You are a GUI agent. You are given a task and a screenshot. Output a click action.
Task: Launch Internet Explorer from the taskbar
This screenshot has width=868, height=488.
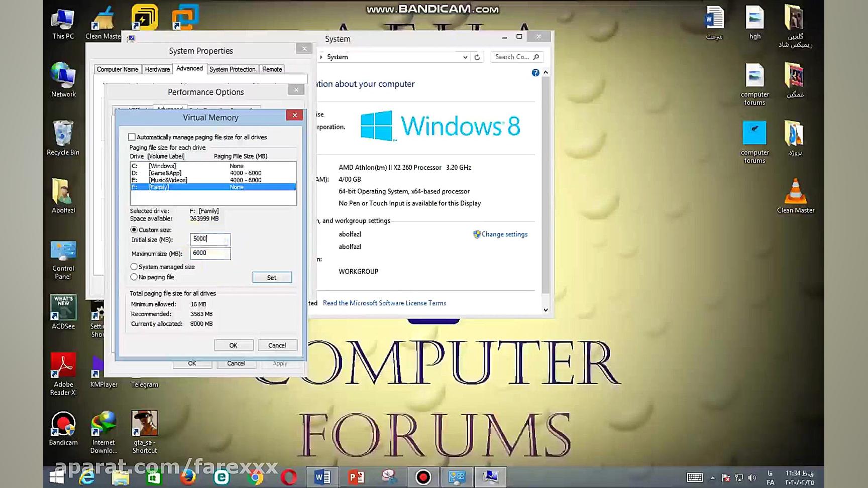(87, 477)
